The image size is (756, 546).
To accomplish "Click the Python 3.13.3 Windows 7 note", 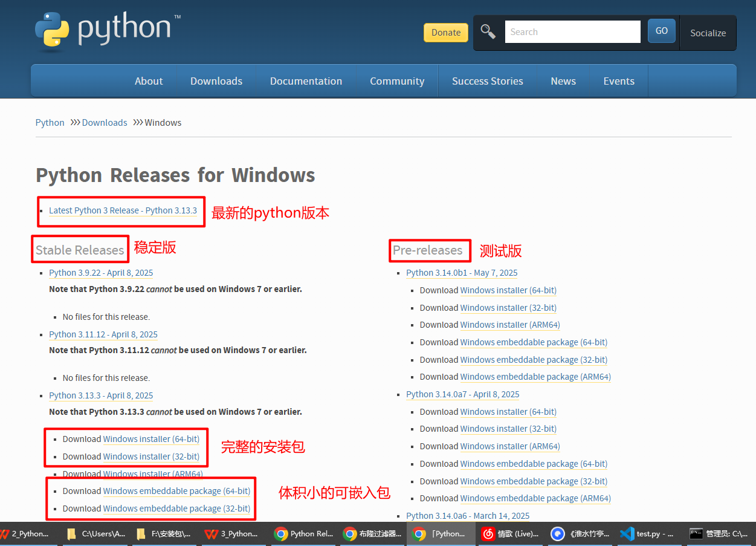I will tap(175, 412).
